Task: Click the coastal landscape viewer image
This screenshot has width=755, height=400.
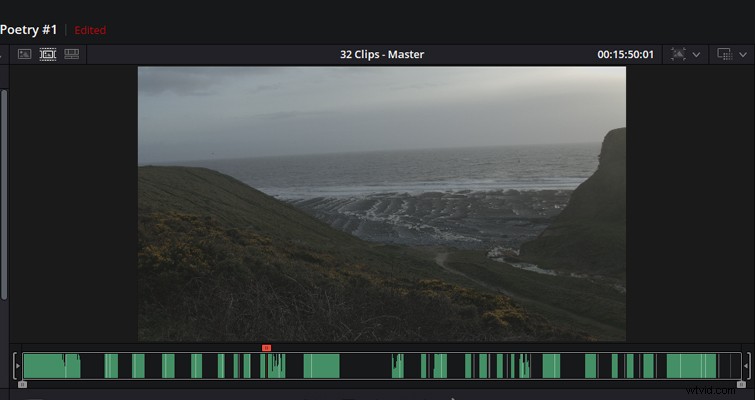Action: (382, 204)
